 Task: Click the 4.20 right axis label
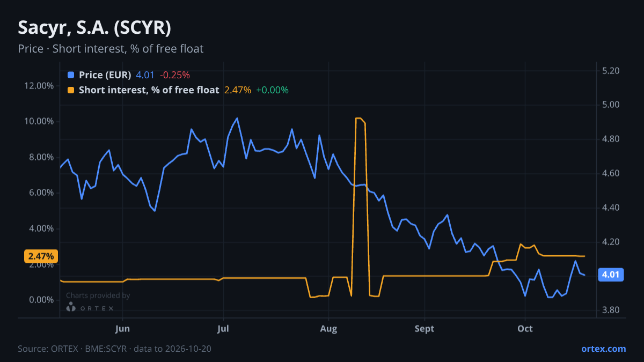(611, 242)
